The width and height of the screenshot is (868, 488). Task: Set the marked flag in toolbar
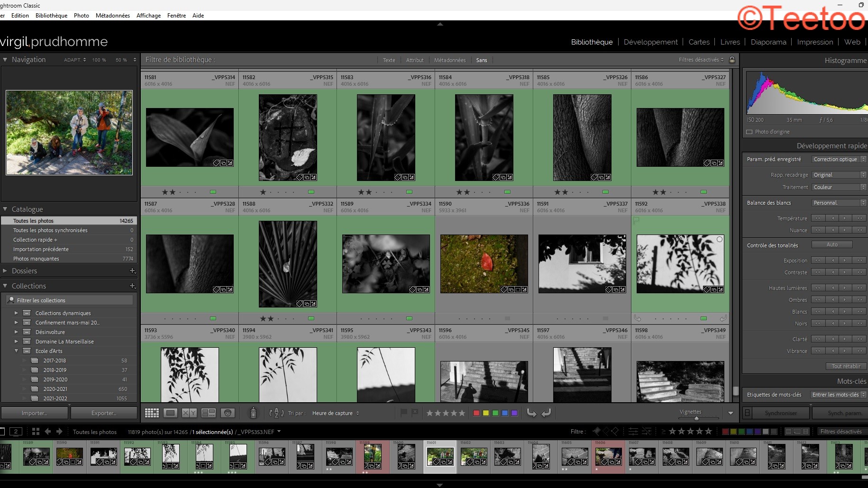[403, 413]
